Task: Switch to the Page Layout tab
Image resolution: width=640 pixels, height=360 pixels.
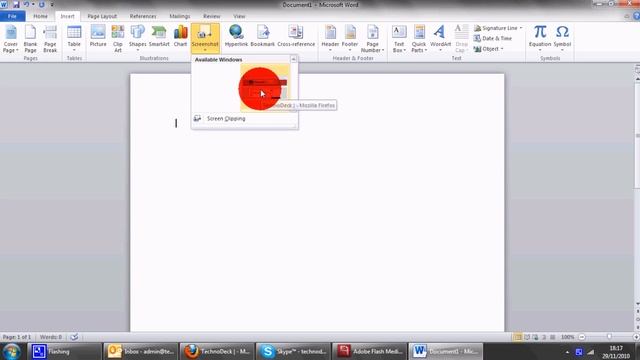Action: pyautogui.click(x=102, y=16)
